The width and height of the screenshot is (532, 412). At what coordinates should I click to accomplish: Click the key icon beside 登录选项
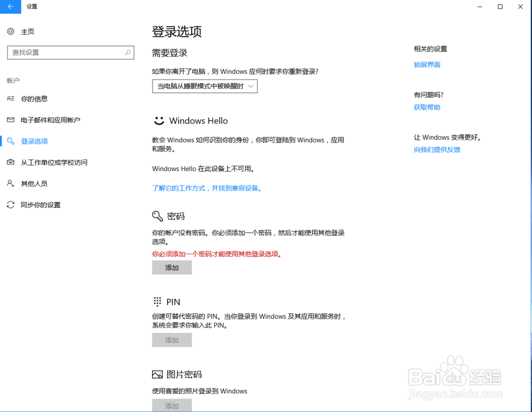11,141
